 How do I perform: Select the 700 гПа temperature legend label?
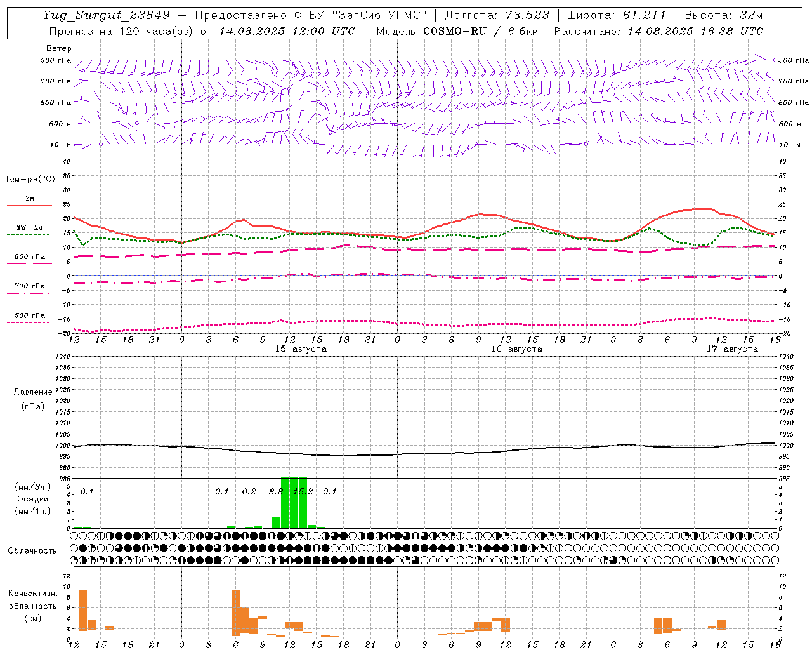(30, 286)
